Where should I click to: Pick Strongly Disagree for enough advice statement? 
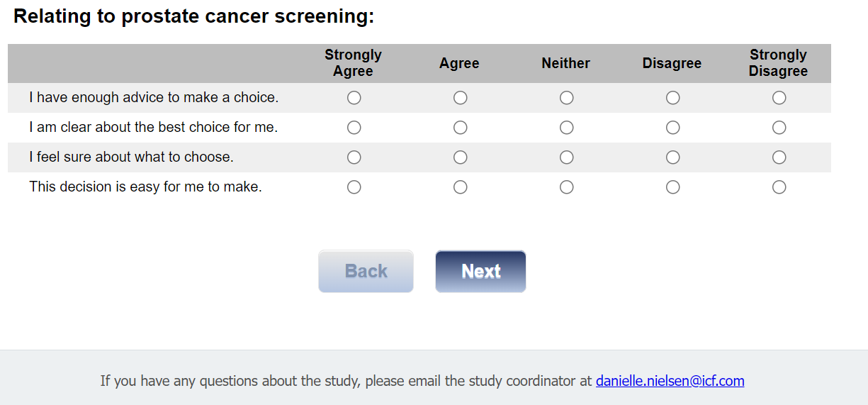779,98
